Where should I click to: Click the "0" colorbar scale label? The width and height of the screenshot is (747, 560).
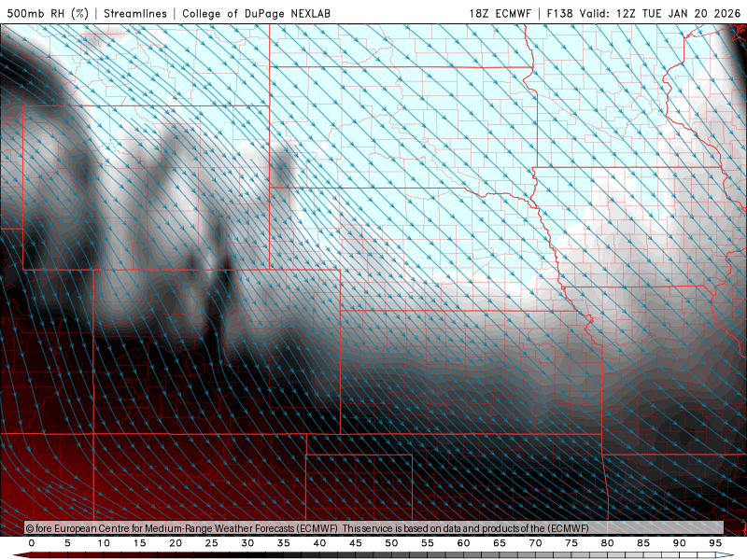[x=32, y=543]
